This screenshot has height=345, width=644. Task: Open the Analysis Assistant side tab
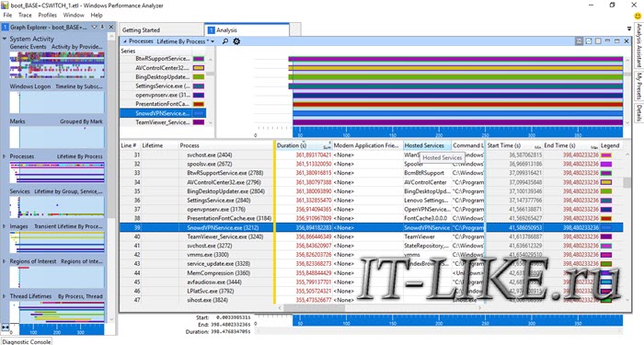click(x=639, y=45)
